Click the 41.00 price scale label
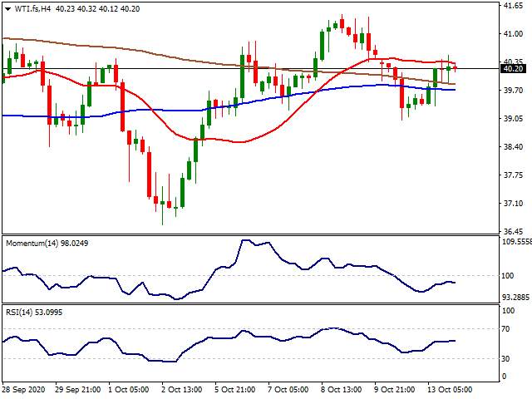Viewport: 532px width, 399px height. pyautogui.click(x=514, y=33)
